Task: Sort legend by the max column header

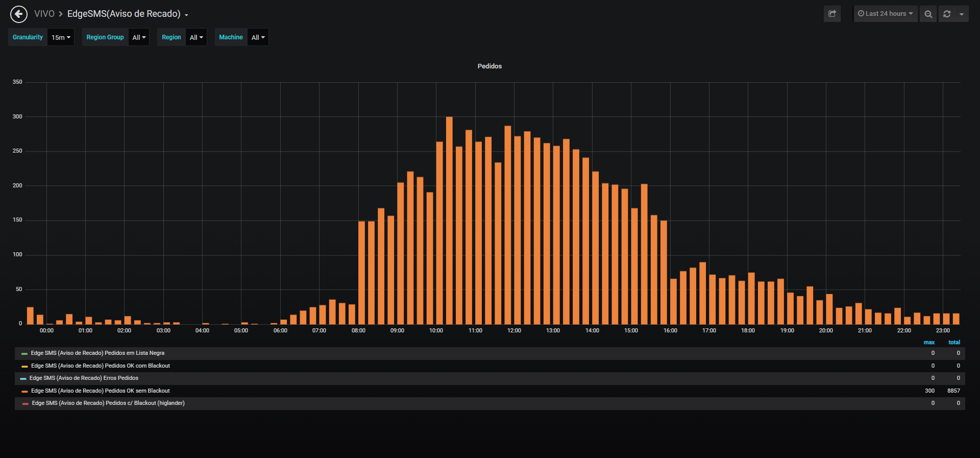Action: pos(929,342)
